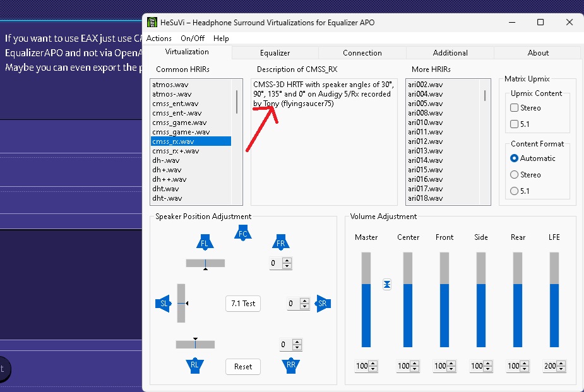Increase the Front volume value spinner
The image size is (584, 392).
[452, 364]
